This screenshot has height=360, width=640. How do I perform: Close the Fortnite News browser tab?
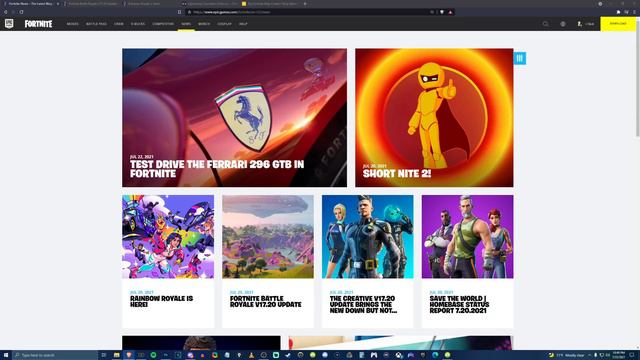[x=58, y=4]
